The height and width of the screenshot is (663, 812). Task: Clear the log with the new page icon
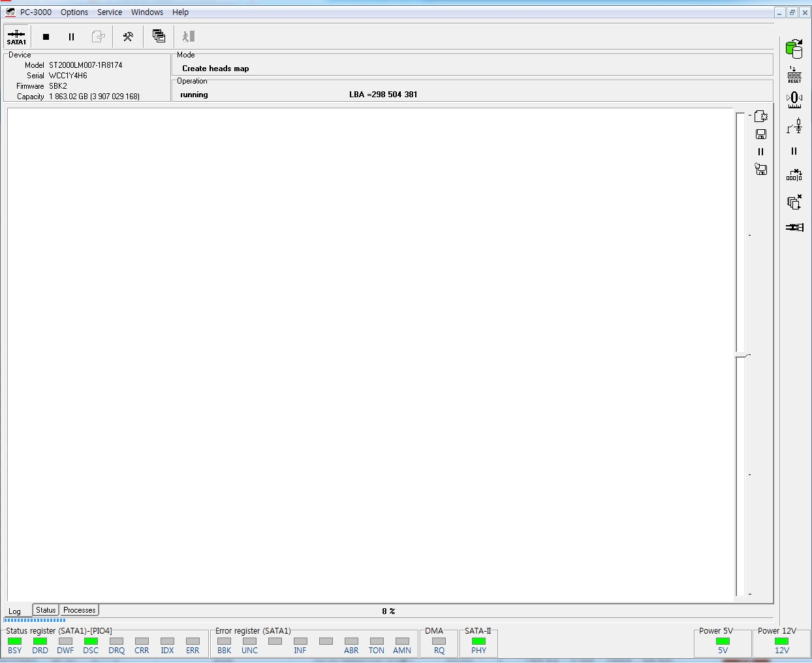click(x=760, y=116)
